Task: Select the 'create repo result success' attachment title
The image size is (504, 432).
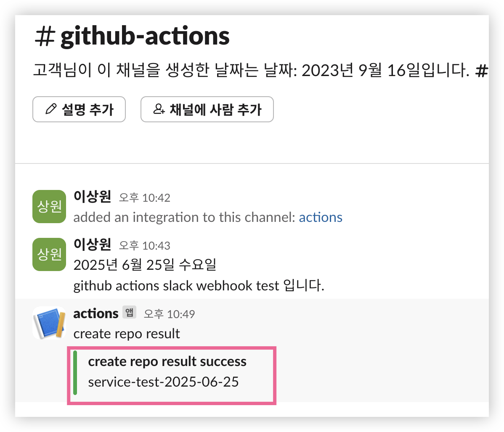Action: click(167, 361)
